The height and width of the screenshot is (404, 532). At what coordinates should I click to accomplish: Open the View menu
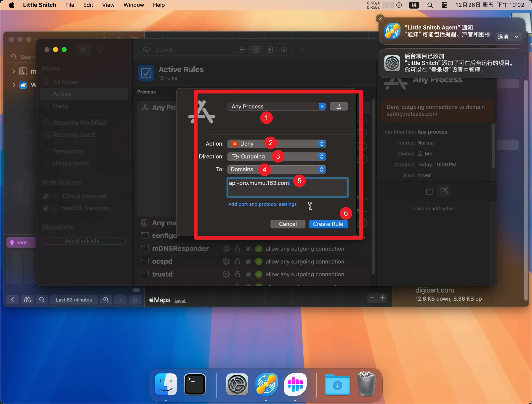[x=108, y=5]
